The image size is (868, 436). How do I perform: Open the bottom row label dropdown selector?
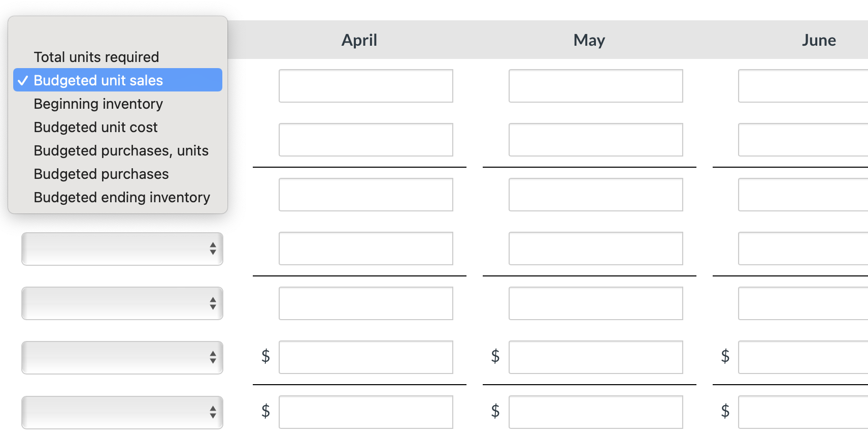pyautogui.click(x=122, y=412)
